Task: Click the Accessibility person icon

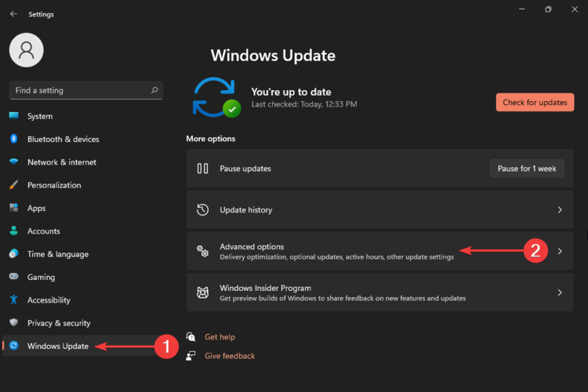Action: coord(13,299)
